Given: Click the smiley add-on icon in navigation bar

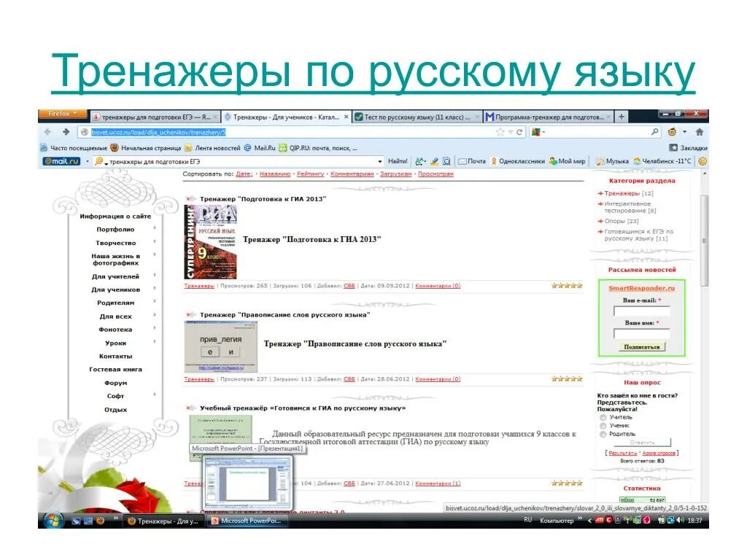Looking at the screenshot, I should (672, 132).
